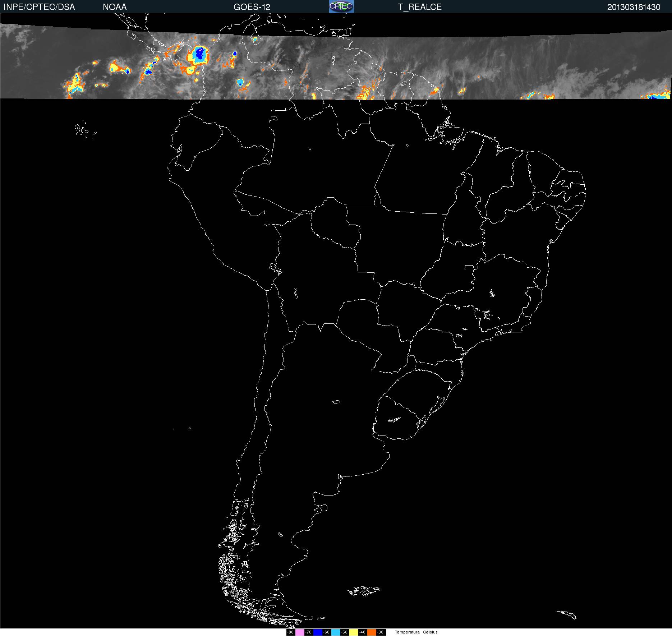Click the light blue legend color swatch
Image resolution: width=672 pixels, height=636 pixels.
pyautogui.click(x=336, y=632)
